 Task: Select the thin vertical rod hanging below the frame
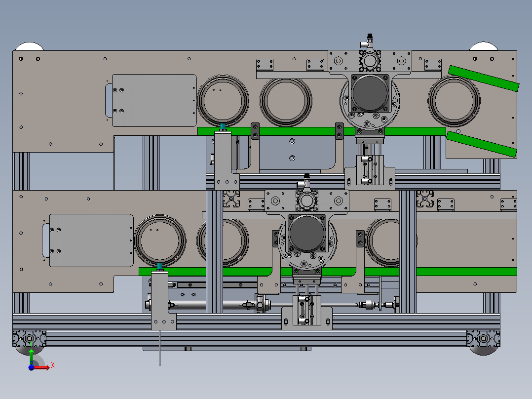point(160,348)
